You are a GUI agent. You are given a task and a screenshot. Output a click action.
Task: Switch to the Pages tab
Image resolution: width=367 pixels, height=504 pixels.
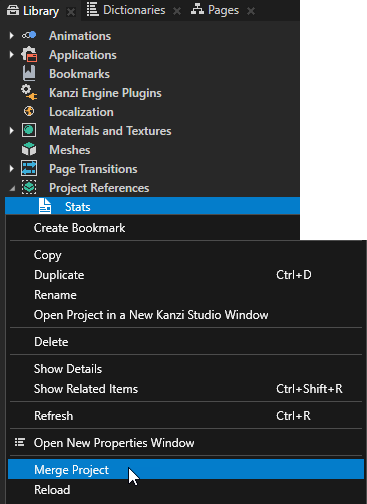[223, 10]
